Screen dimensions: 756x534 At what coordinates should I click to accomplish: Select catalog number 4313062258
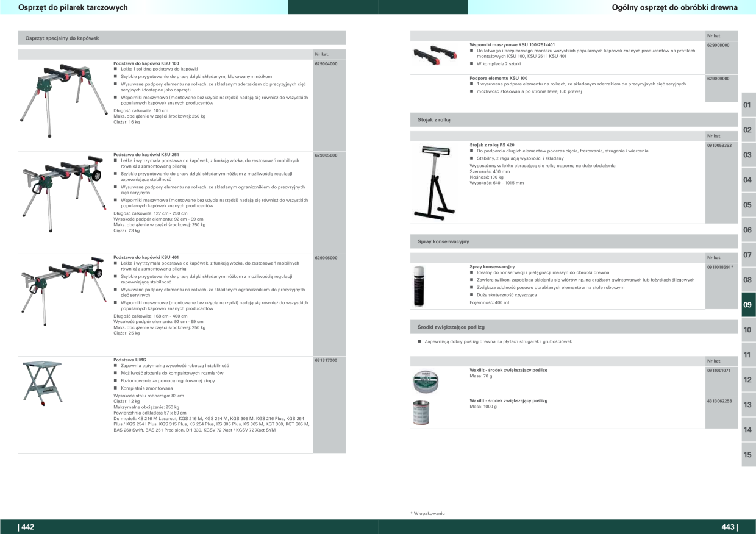coord(719,400)
